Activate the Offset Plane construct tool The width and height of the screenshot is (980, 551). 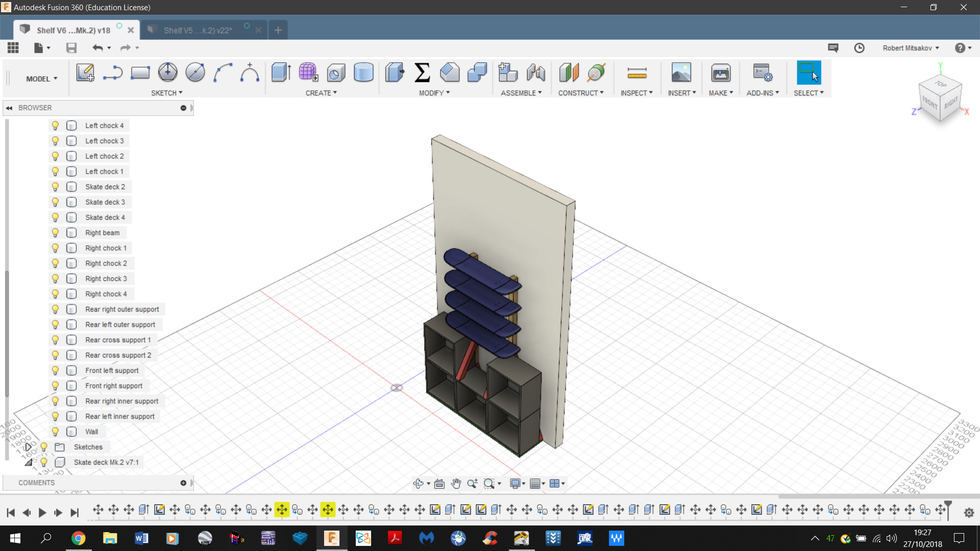569,72
